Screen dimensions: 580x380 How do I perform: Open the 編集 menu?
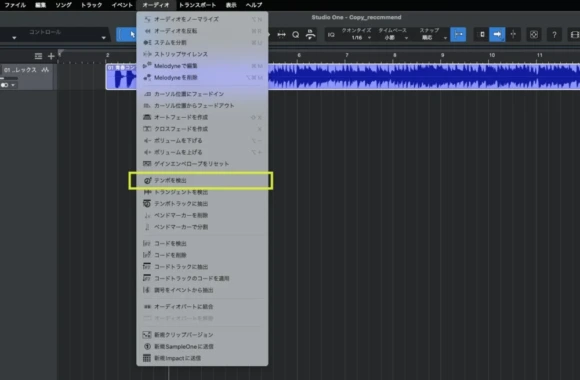pyautogui.click(x=40, y=5)
